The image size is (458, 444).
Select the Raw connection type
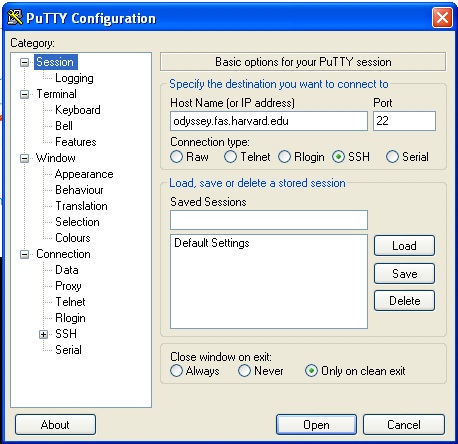point(176,157)
